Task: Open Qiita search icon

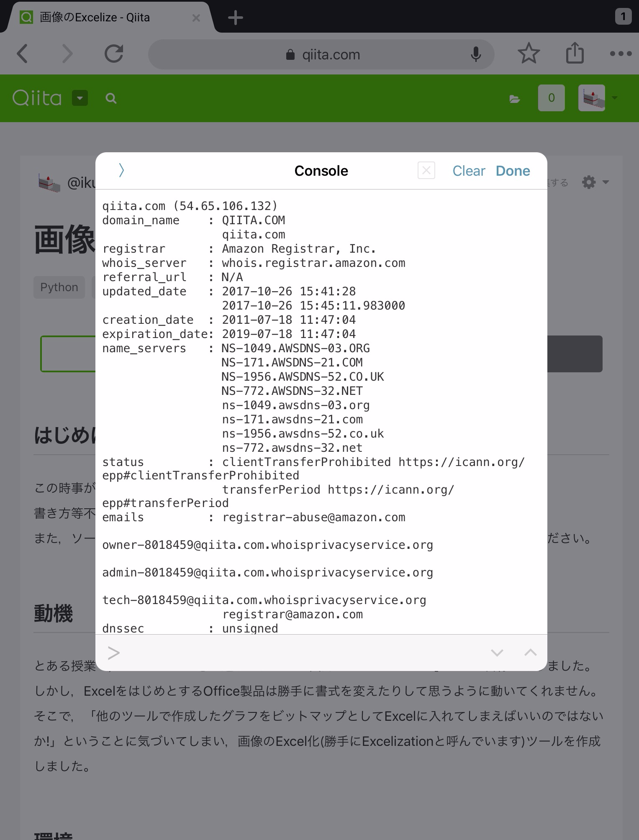Action: point(111,98)
